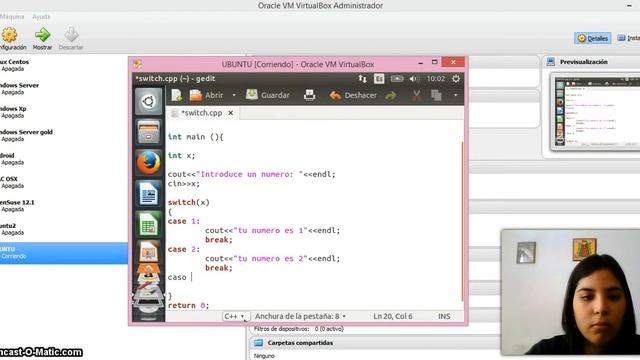Select the Windows Server gold virtual machine
Viewport: 640px width, 360px height.
[x=64, y=136]
